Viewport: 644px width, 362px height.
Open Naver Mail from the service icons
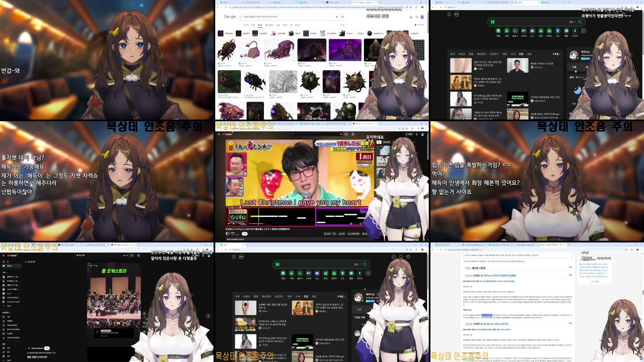pyautogui.click(x=498, y=31)
